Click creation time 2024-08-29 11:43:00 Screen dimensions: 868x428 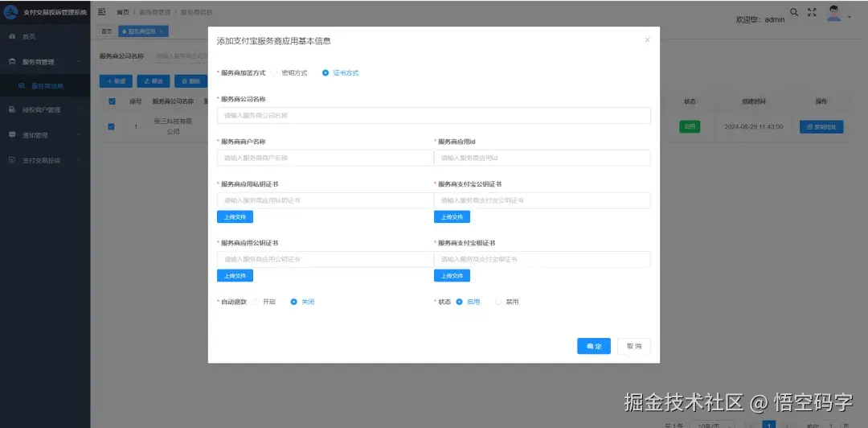(753, 127)
